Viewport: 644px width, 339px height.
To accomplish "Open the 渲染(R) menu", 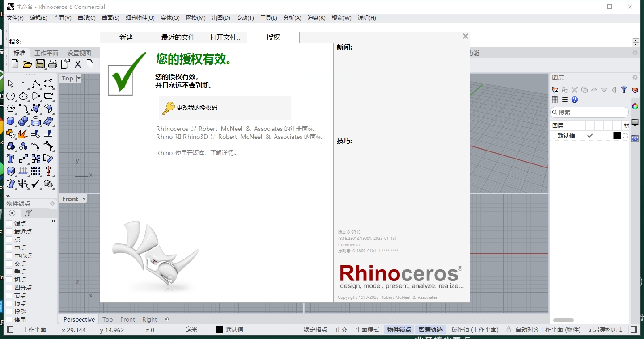I will coord(317,18).
